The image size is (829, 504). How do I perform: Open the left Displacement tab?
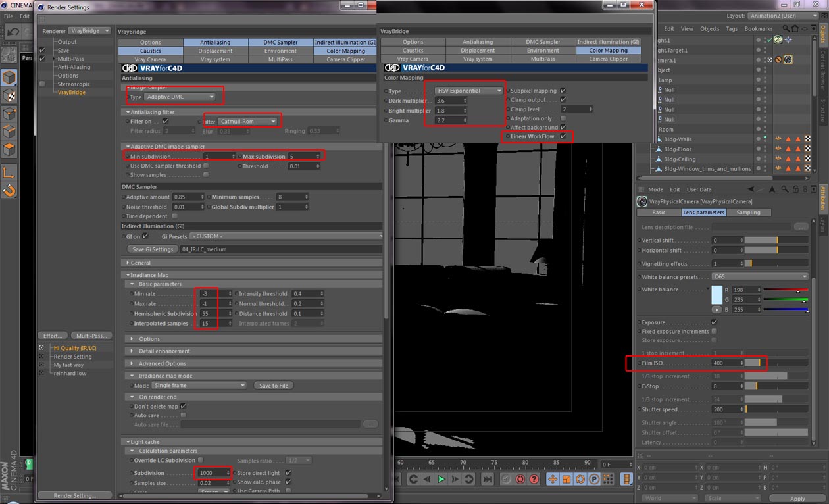click(215, 51)
